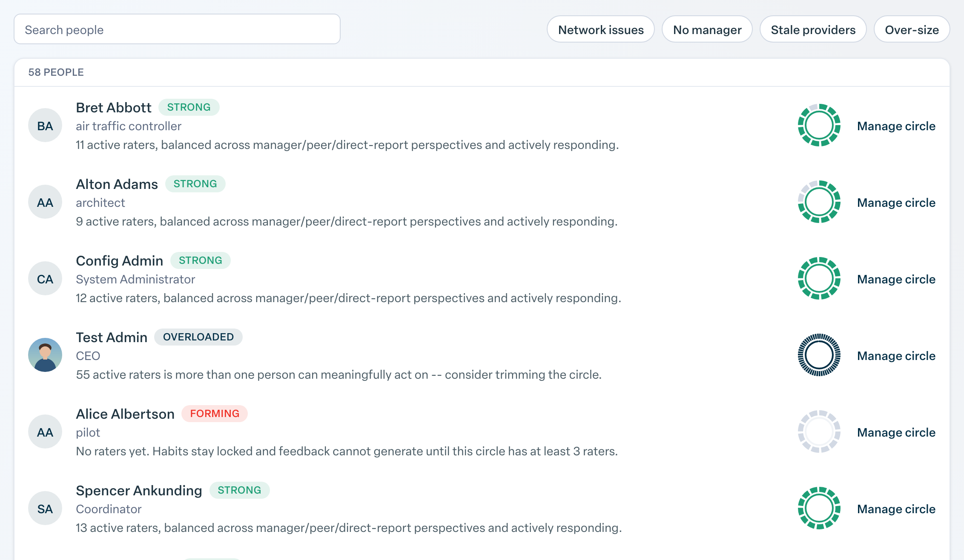Open Manage circle for Config Admin
This screenshot has width=964, height=560.
point(896,279)
